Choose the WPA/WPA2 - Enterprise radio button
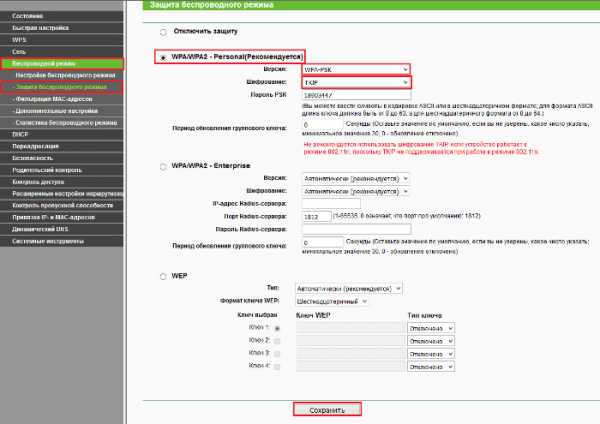This screenshot has height=424, width=600. (164, 163)
